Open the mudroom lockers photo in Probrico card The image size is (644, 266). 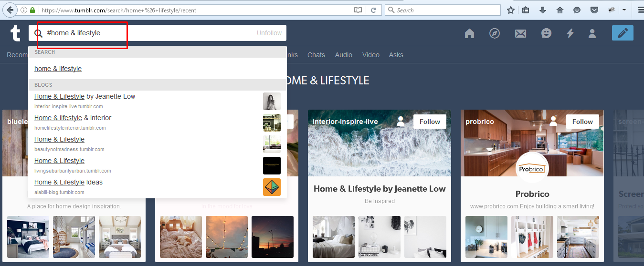point(532,237)
